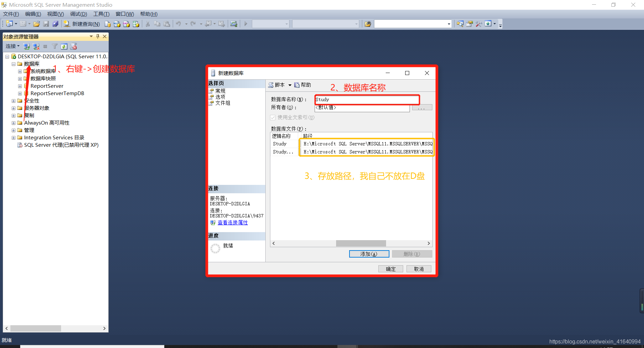Select the 常规 page
The width and height of the screenshot is (644, 348).
click(220, 91)
